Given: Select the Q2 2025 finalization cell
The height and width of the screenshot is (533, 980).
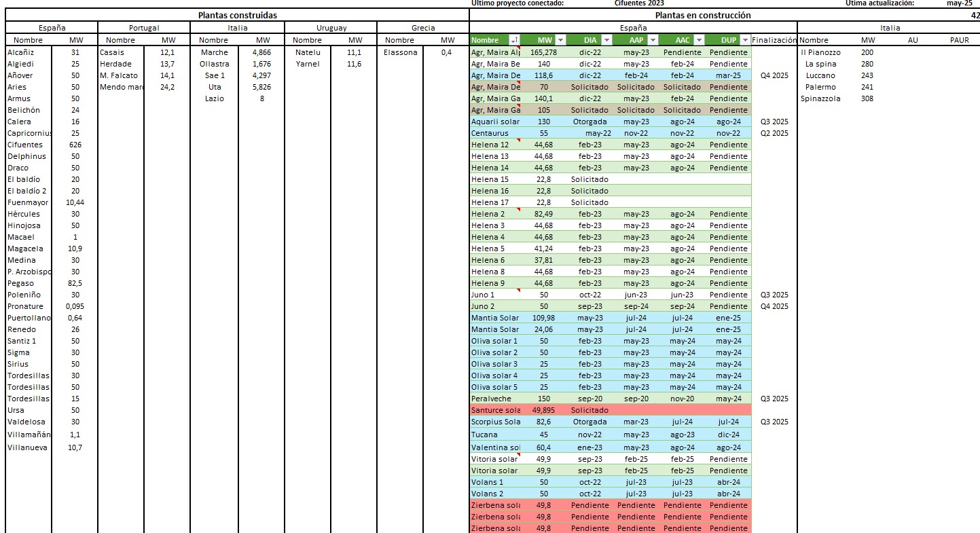Looking at the screenshot, I should tap(774, 133).
